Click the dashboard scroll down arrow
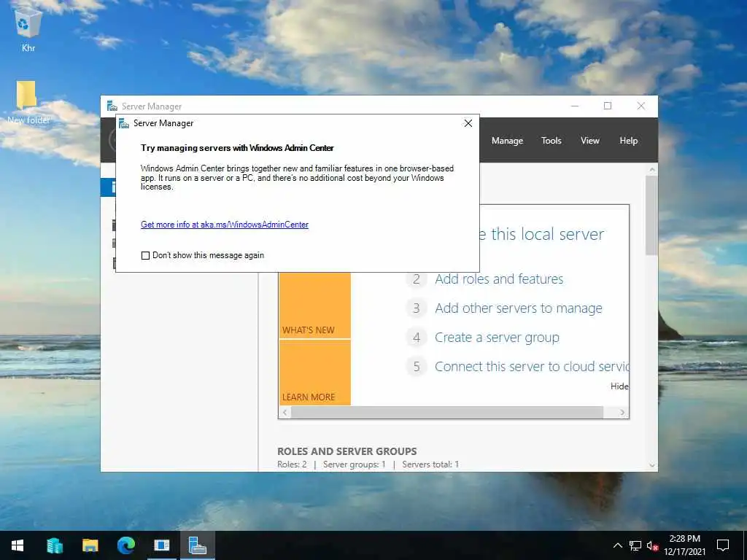 click(651, 466)
